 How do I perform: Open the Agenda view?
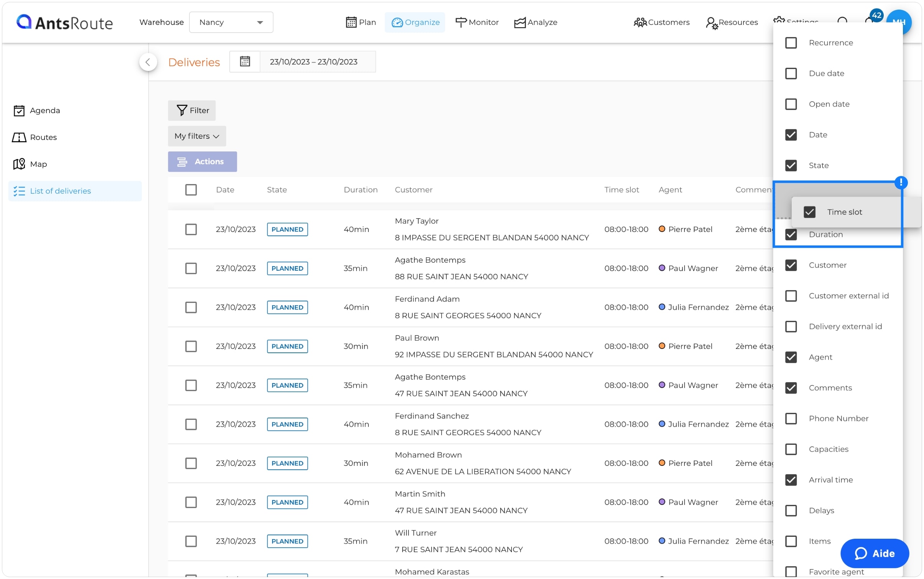37,110
